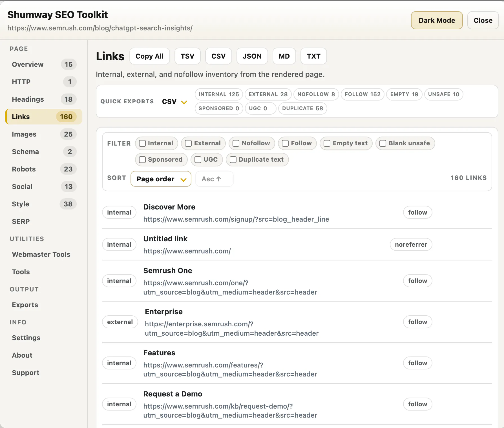Click the DUPLICATE 58 quick export chip

click(302, 108)
